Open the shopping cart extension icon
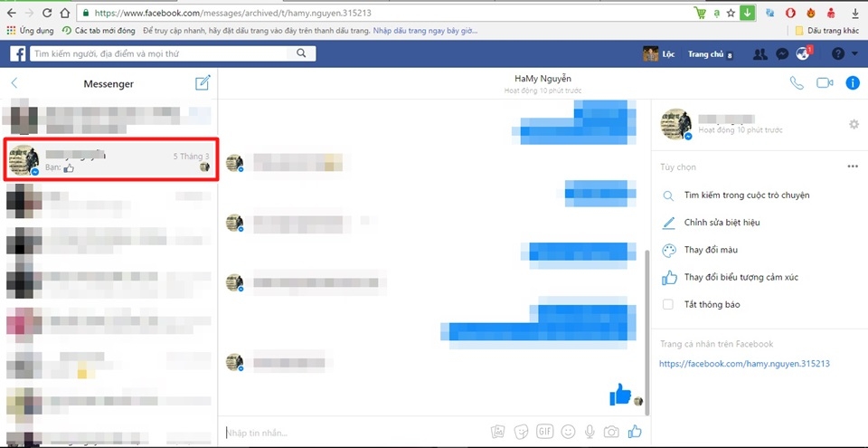The height and width of the screenshot is (448, 868). (x=700, y=12)
